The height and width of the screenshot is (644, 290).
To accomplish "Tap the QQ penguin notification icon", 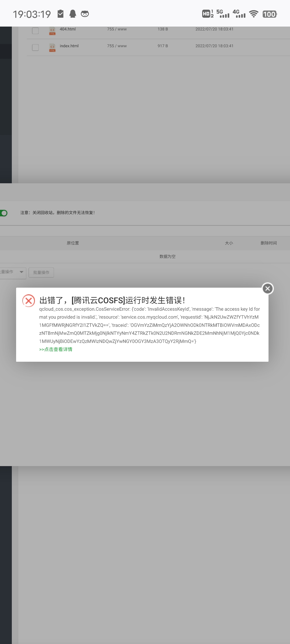I will coord(73,14).
